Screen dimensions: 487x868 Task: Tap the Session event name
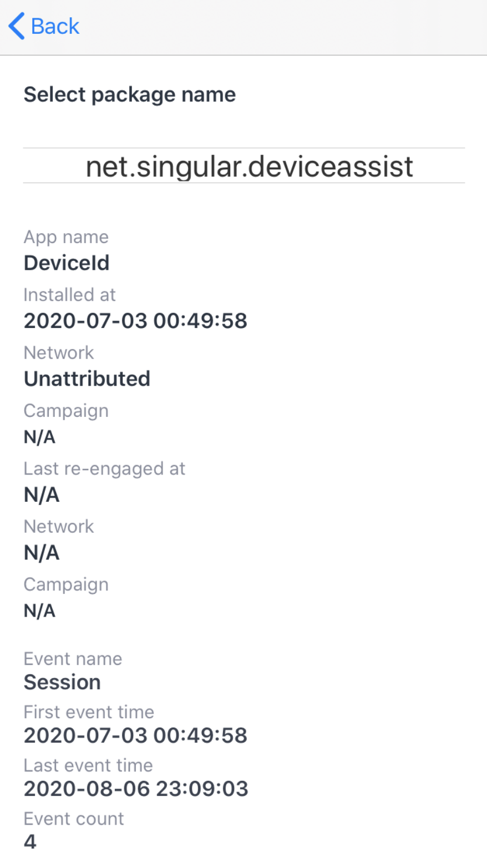62,682
